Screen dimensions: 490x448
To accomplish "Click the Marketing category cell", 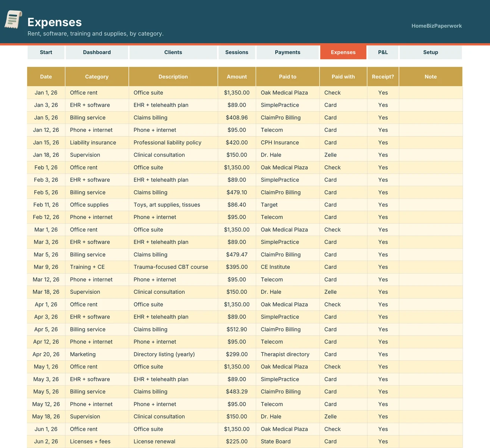I will tap(97, 354).
